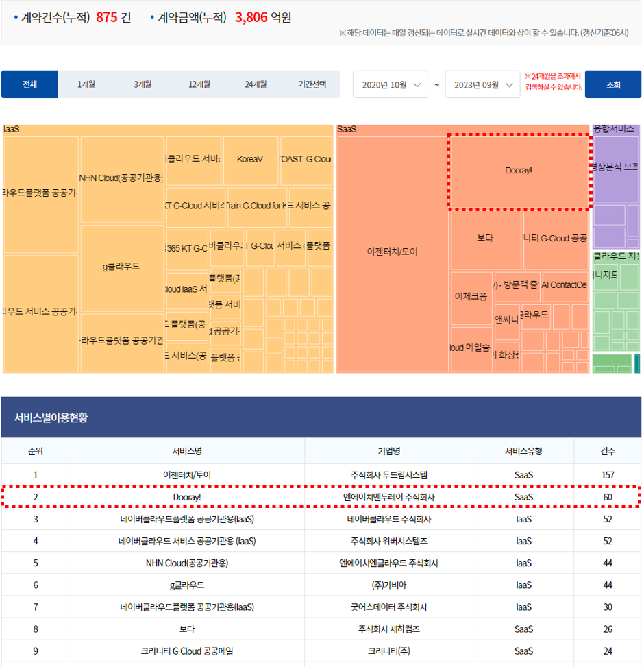Select company name 엔에이치엔두레이 주식회사
Image resolution: width=644 pixels, height=667 pixels.
point(389,497)
